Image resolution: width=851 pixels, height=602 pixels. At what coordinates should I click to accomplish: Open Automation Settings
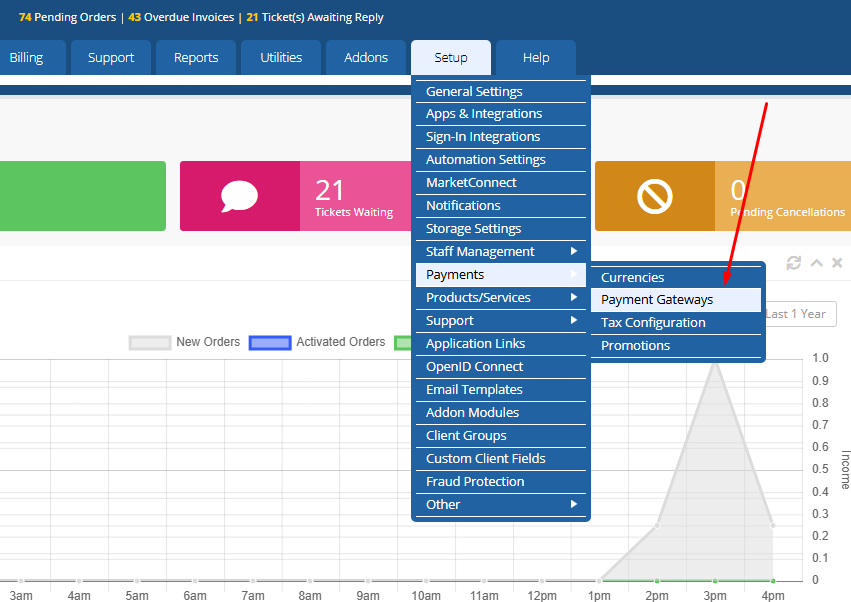pyautogui.click(x=500, y=160)
